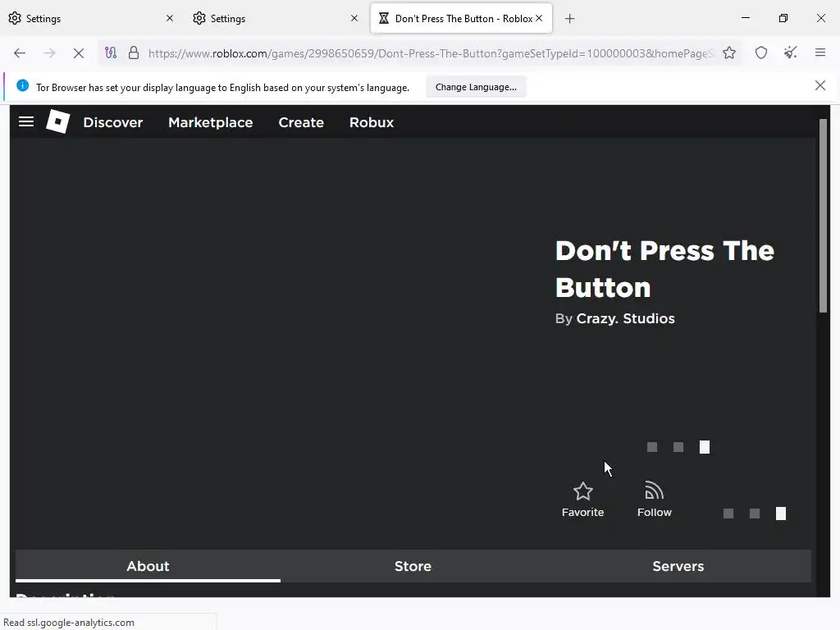Image resolution: width=840 pixels, height=630 pixels.
Task: Go back using the browser back arrow
Action: tap(20, 53)
